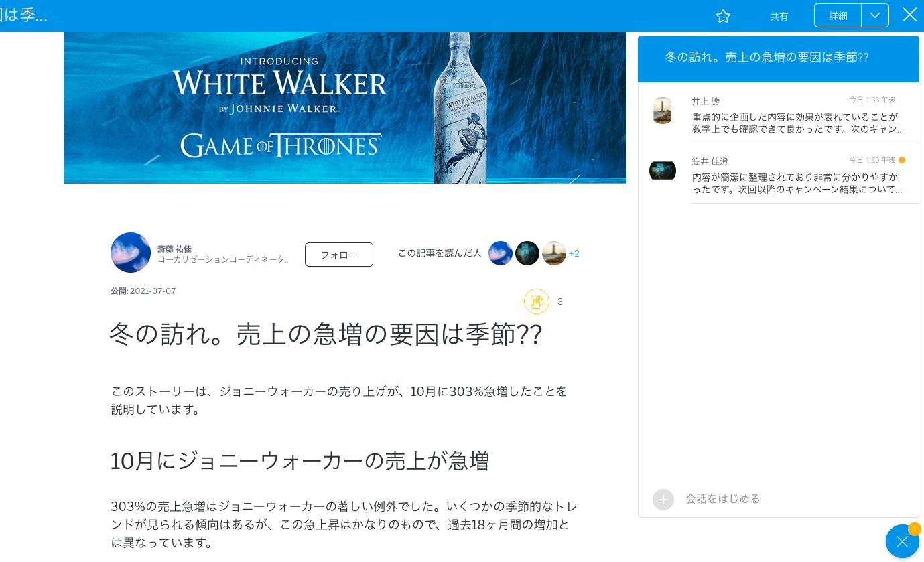The height and width of the screenshot is (562, 924).
Task: Click the star favorite icon
Action: 723,16
